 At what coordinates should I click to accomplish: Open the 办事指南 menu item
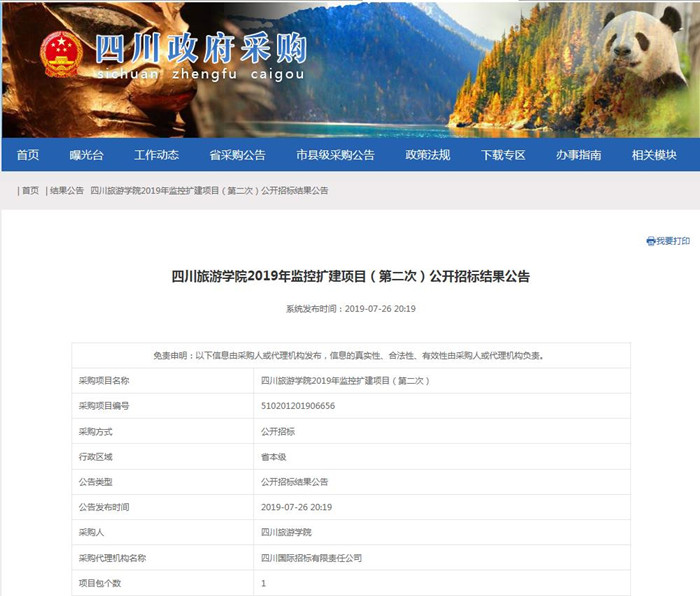(579, 155)
